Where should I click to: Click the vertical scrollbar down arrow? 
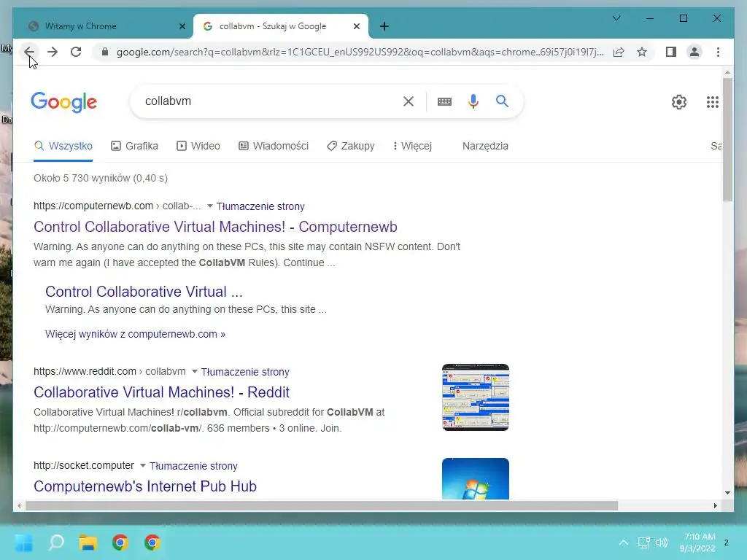727,493
